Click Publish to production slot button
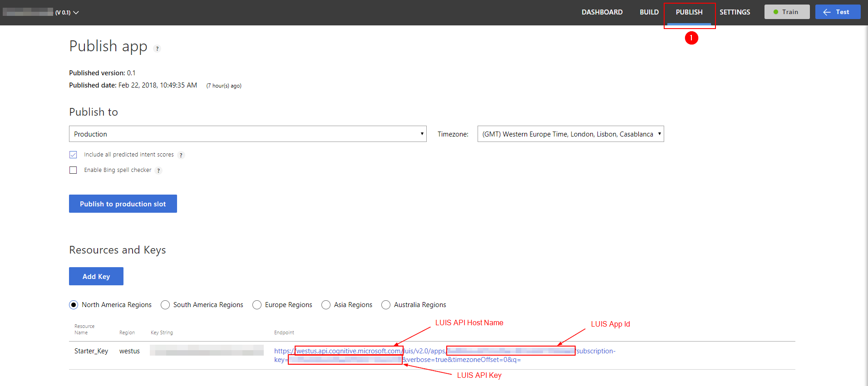This screenshot has width=868, height=386. coord(123,204)
